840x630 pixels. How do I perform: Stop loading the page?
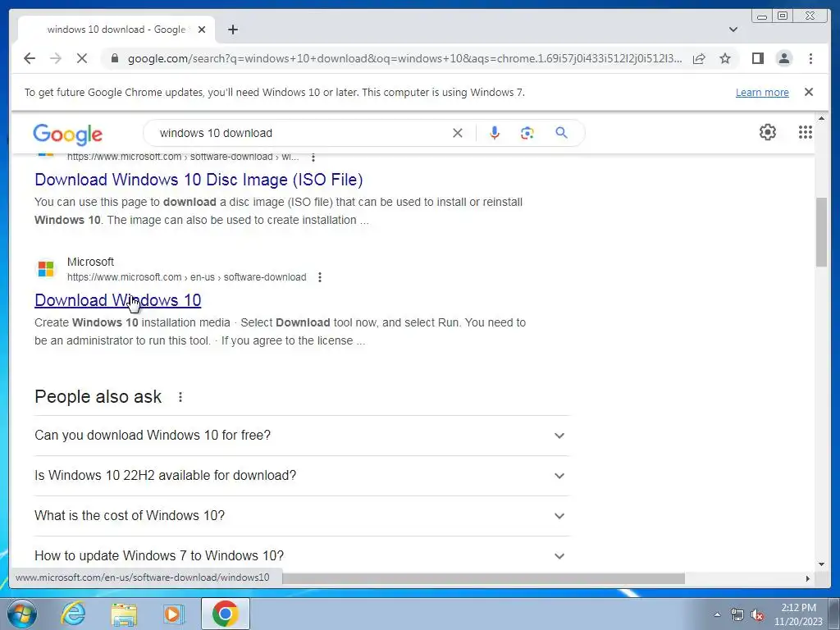click(x=82, y=58)
